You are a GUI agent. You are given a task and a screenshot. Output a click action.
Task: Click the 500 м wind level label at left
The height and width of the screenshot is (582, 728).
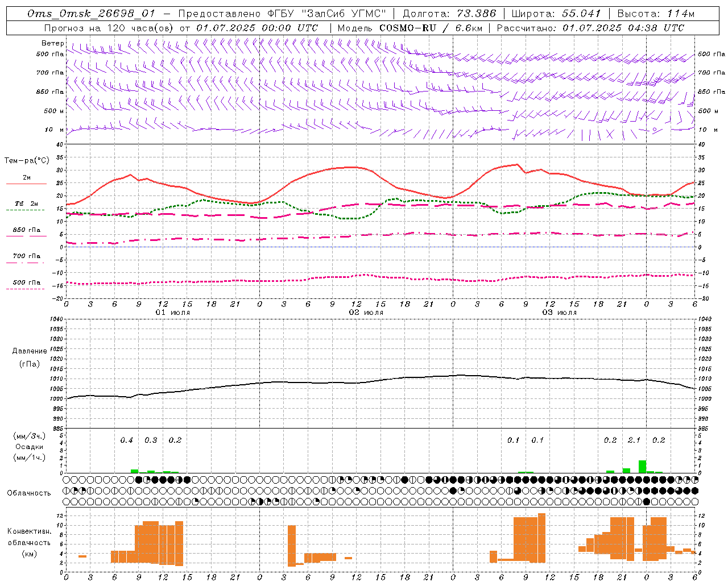click(x=54, y=111)
